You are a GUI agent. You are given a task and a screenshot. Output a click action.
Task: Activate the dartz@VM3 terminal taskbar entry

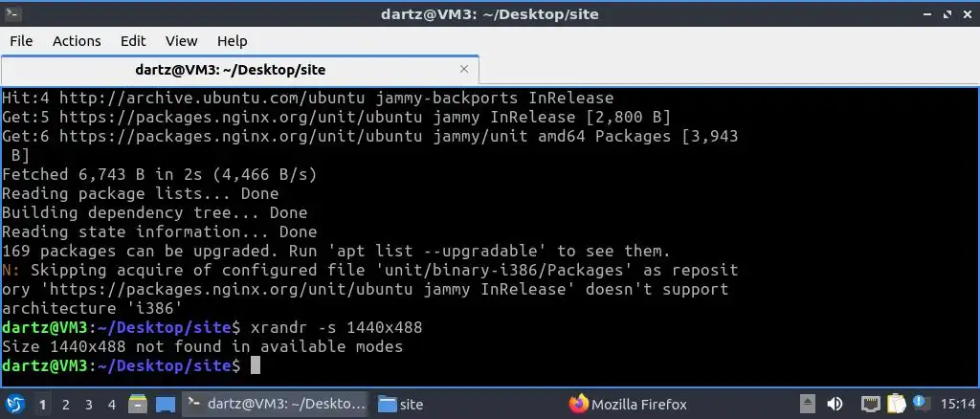click(x=275, y=404)
